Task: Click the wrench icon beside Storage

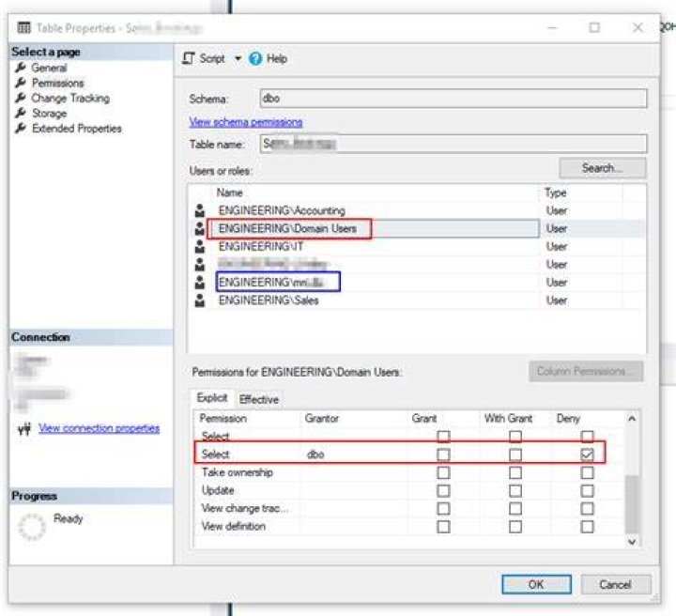Action: 21,113
